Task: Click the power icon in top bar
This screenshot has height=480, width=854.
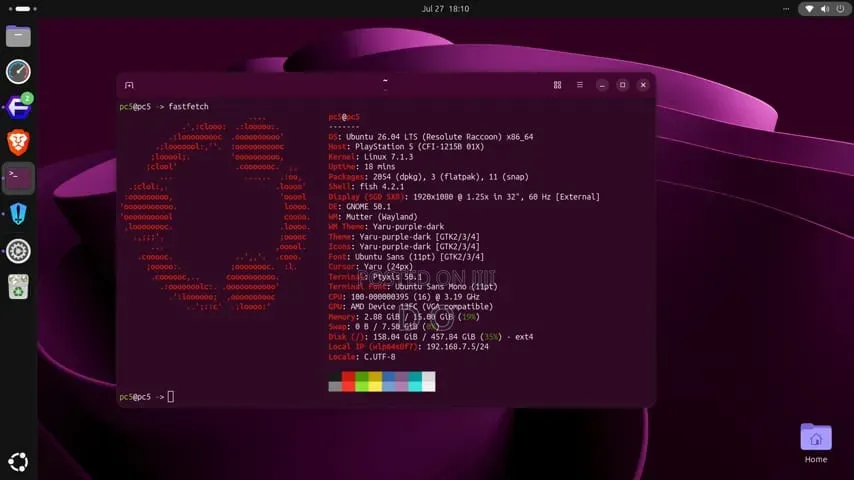Action: pyautogui.click(x=840, y=9)
